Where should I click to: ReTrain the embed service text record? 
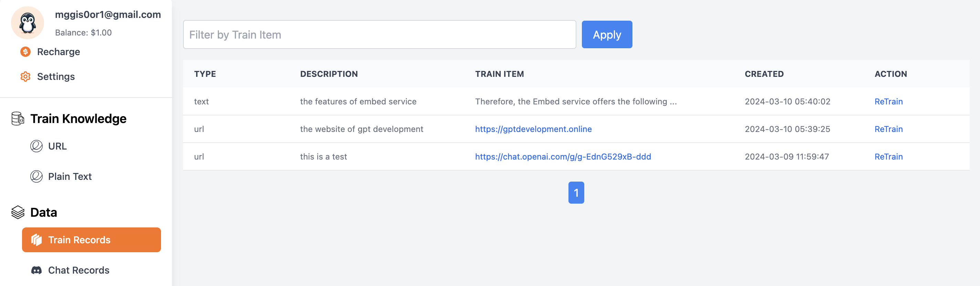[888, 102]
